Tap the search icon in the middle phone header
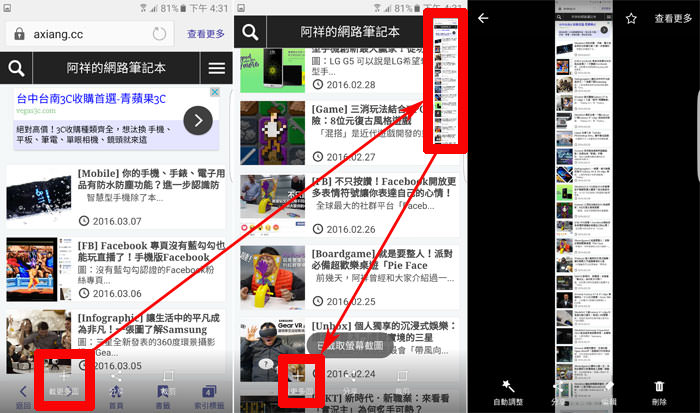Viewport: 700px width, 413px height. (250, 32)
